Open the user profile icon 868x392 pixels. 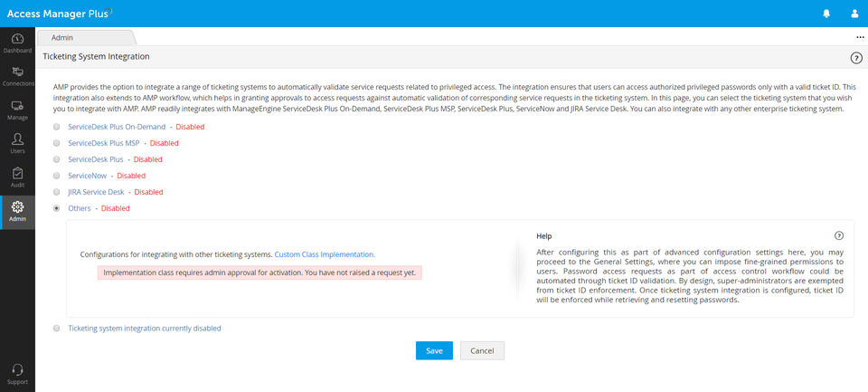854,14
